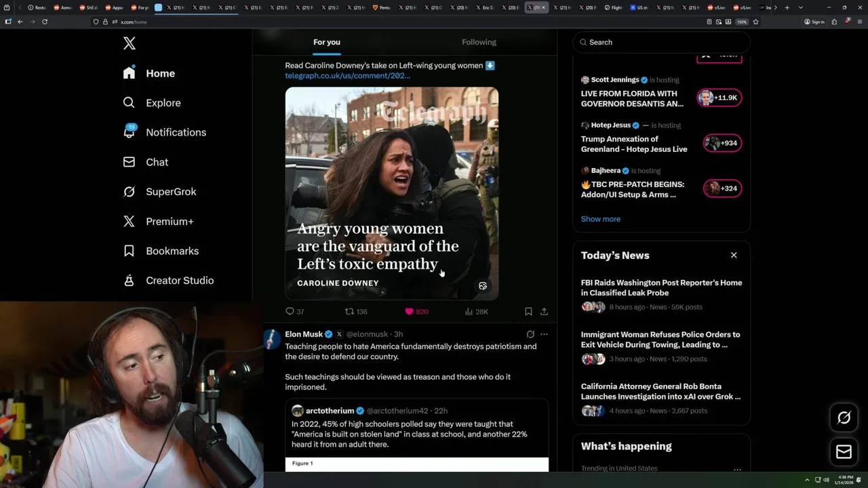Reload the x.com page

(45, 22)
